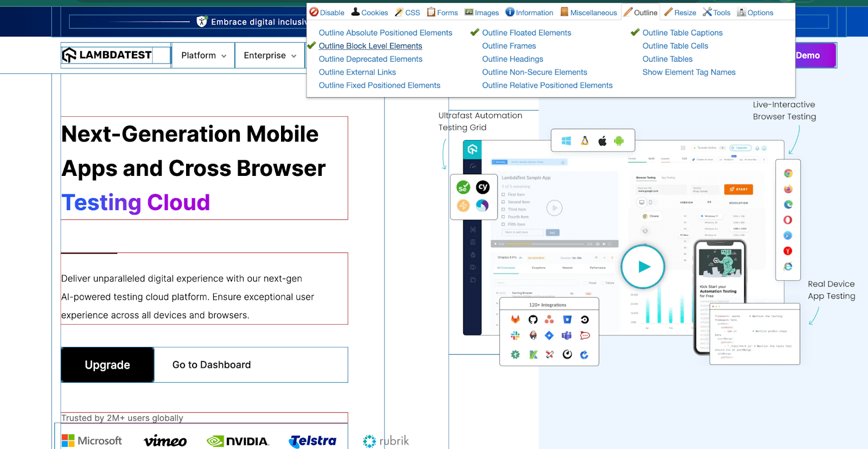Click the Tools wrench icon
Viewport: 868px width, 449px height.
click(x=707, y=12)
